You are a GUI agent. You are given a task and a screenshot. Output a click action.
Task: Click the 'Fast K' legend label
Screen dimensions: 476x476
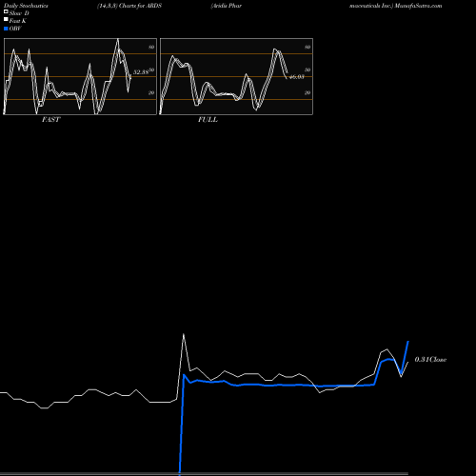(x=18, y=21)
